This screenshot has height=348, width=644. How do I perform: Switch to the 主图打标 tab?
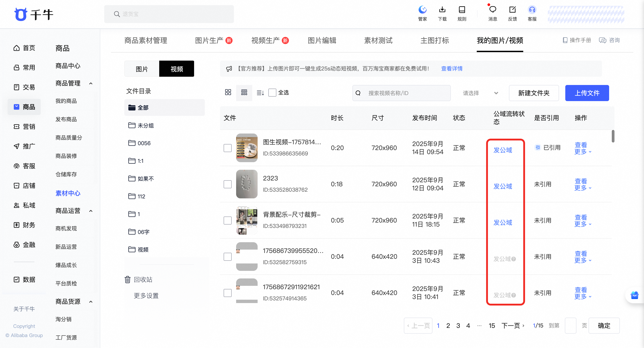(434, 40)
